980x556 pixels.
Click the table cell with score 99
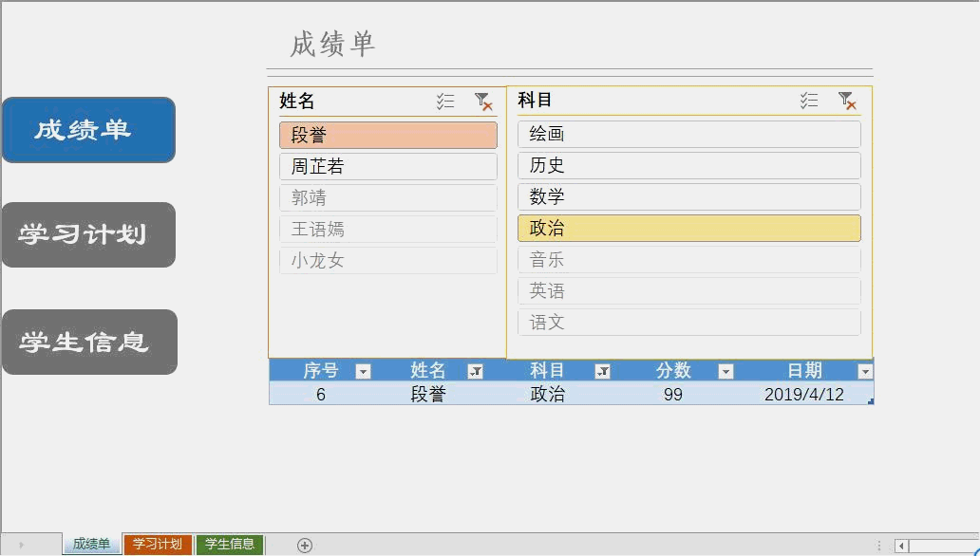point(673,394)
